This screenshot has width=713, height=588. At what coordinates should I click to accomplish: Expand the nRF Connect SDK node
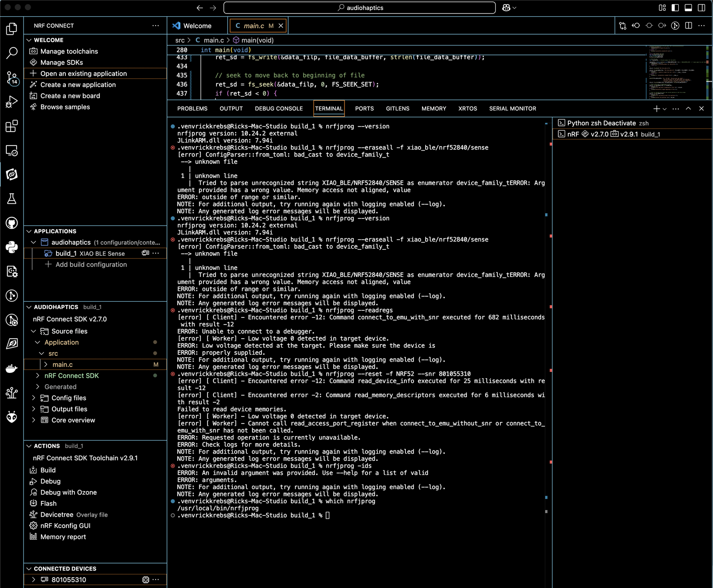click(x=38, y=376)
